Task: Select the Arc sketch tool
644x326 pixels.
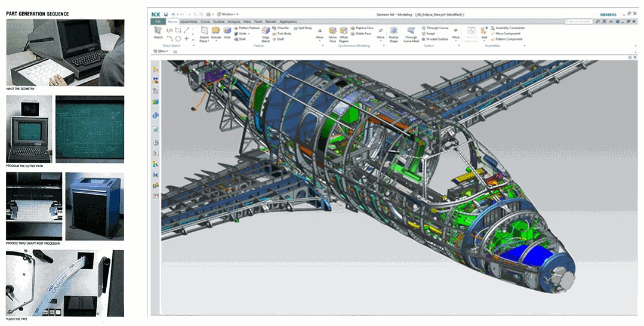Action: (170, 39)
